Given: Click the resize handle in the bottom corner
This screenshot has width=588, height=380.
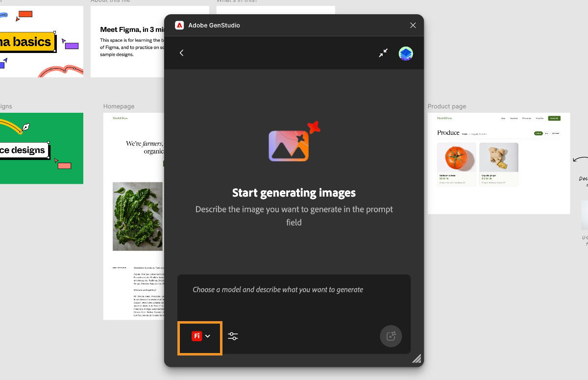Looking at the screenshot, I should coord(416,358).
